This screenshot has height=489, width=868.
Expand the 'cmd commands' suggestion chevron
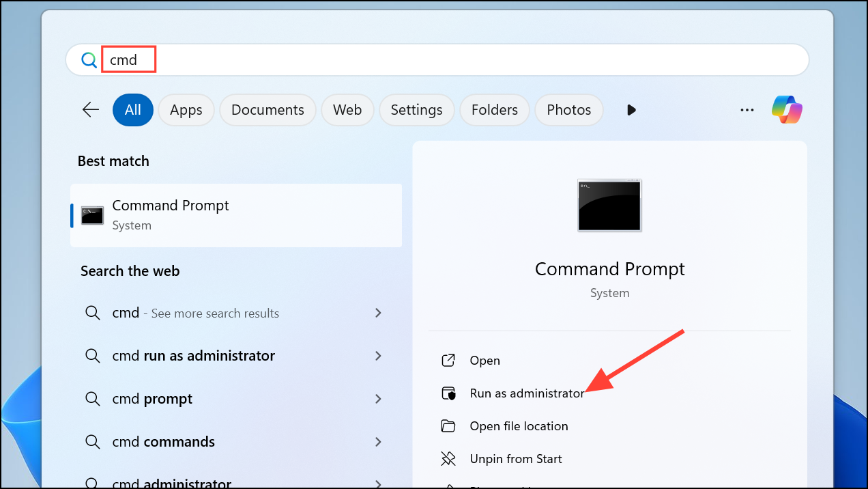[378, 442]
